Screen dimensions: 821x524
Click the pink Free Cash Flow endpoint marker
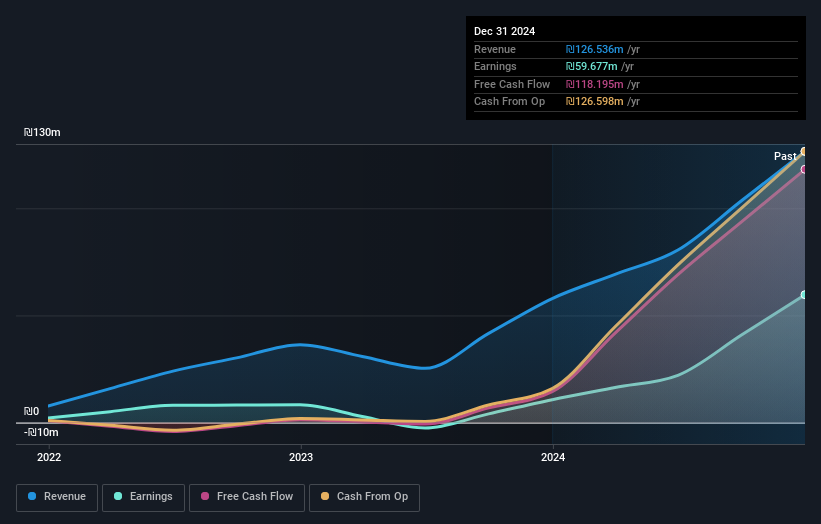pyautogui.click(x=804, y=170)
